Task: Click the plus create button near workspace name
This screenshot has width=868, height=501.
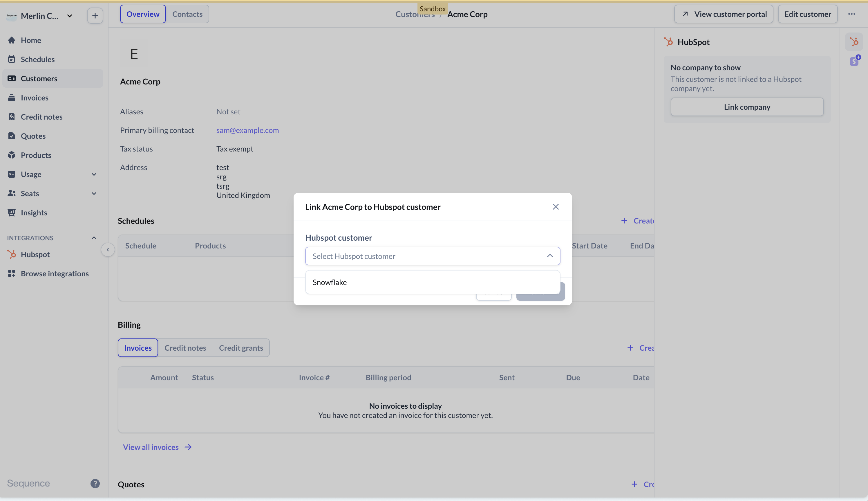Action: tap(95, 16)
